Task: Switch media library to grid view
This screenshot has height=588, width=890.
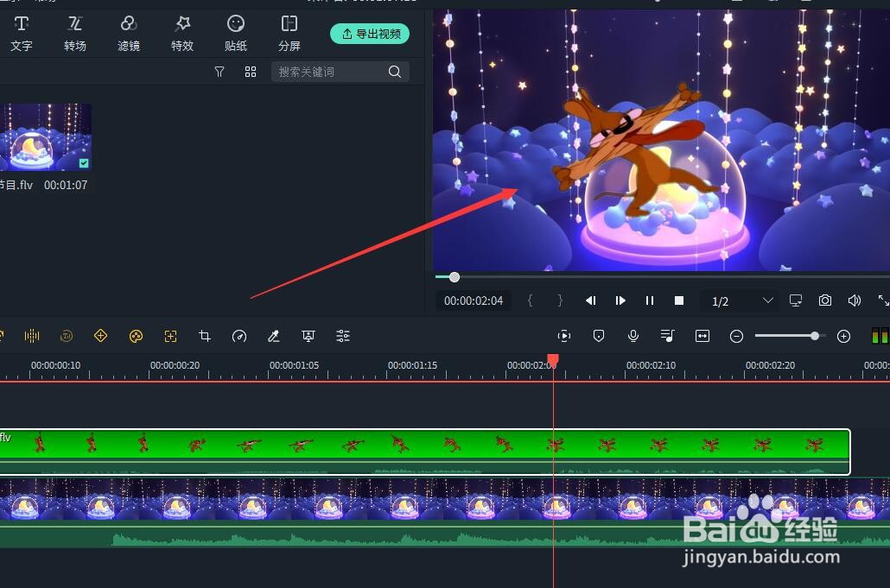Action: click(251, 72)
